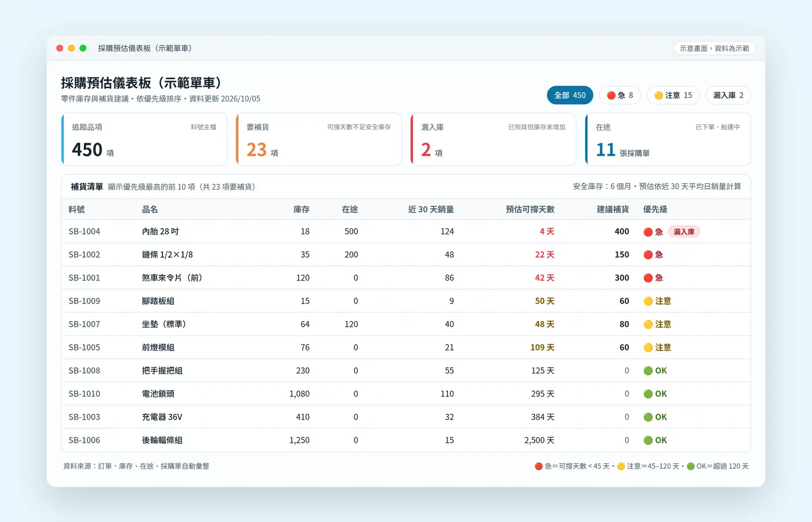Sort by the 品名 column header

(x=150, y=210)
